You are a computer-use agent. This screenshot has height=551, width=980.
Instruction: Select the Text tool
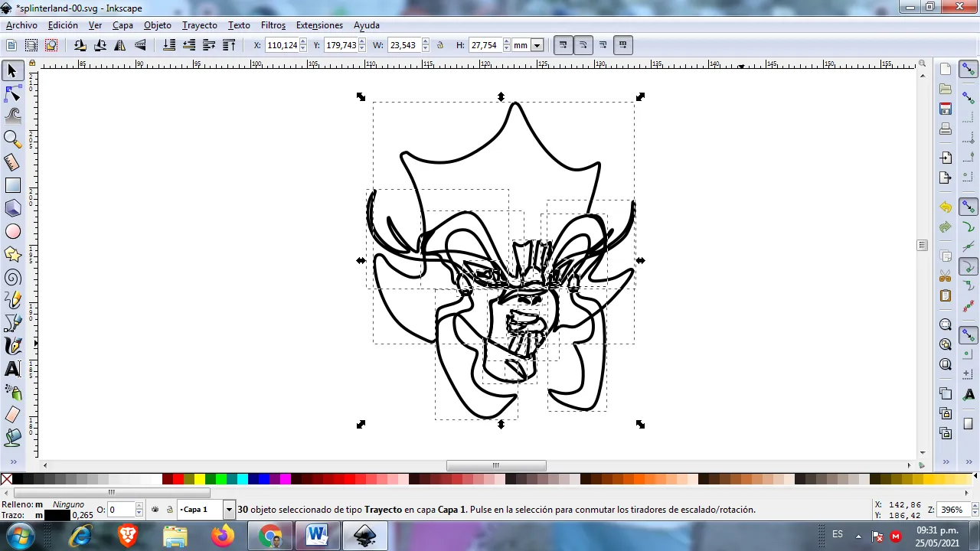point(12,369)
